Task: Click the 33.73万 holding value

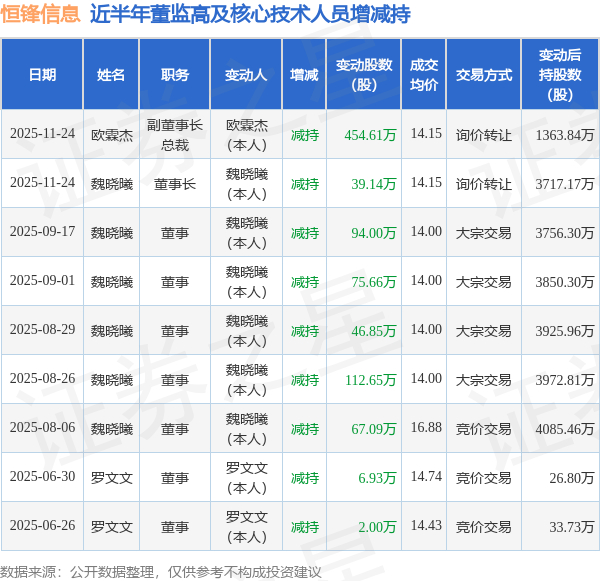Action: coord(571,527)
